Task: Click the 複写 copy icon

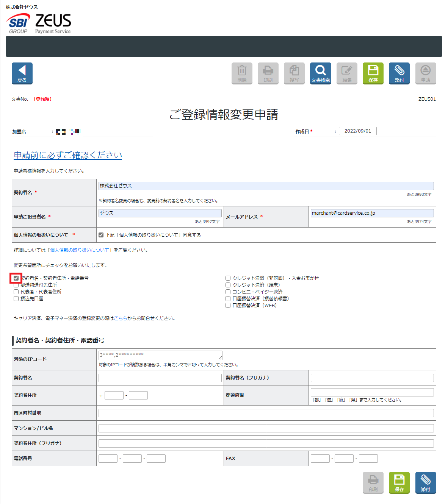Action: tap(294, 73)
